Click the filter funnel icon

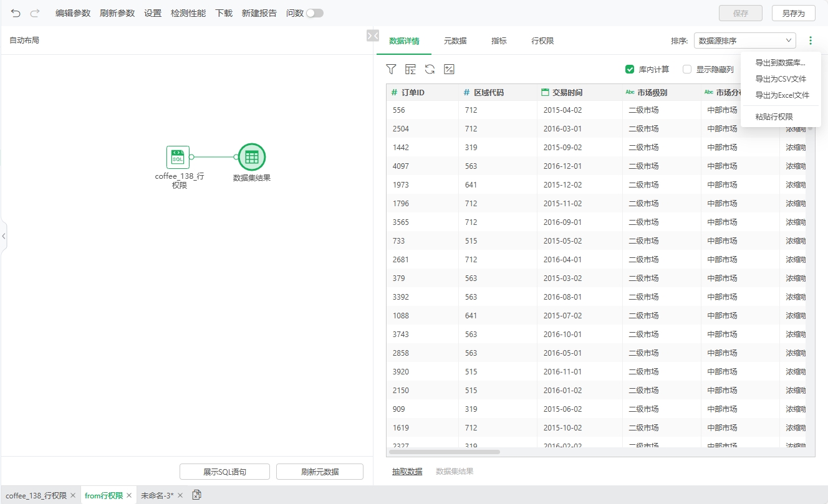coord(391,69)
